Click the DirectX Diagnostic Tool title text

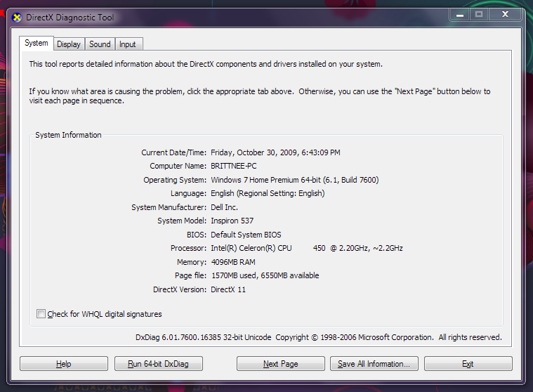[70, 18]
